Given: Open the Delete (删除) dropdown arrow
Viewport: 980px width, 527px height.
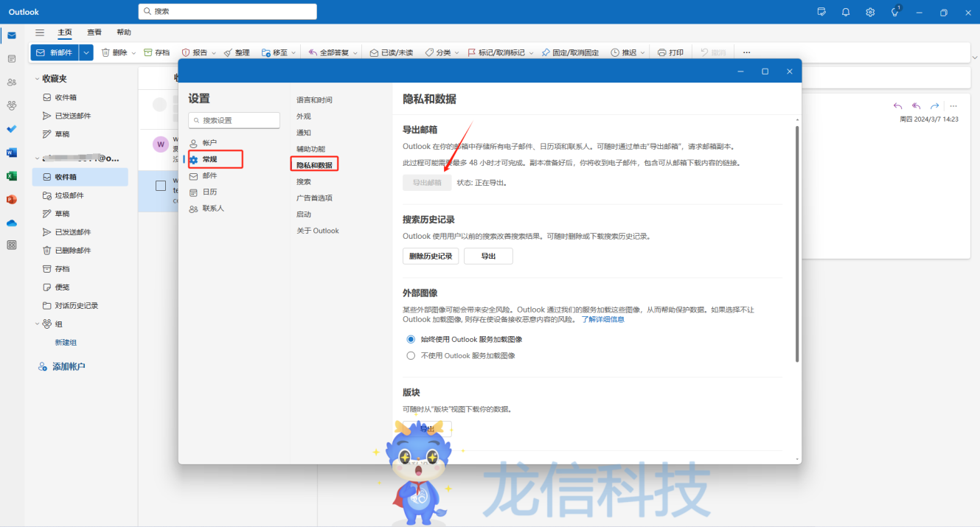Looking at the screenshot, I should 133,53.
